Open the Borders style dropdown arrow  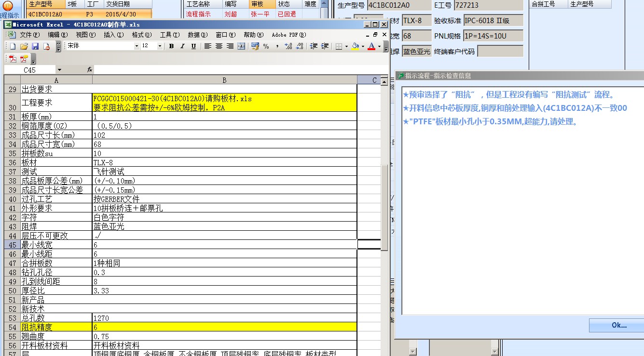[x=347, y=46]
